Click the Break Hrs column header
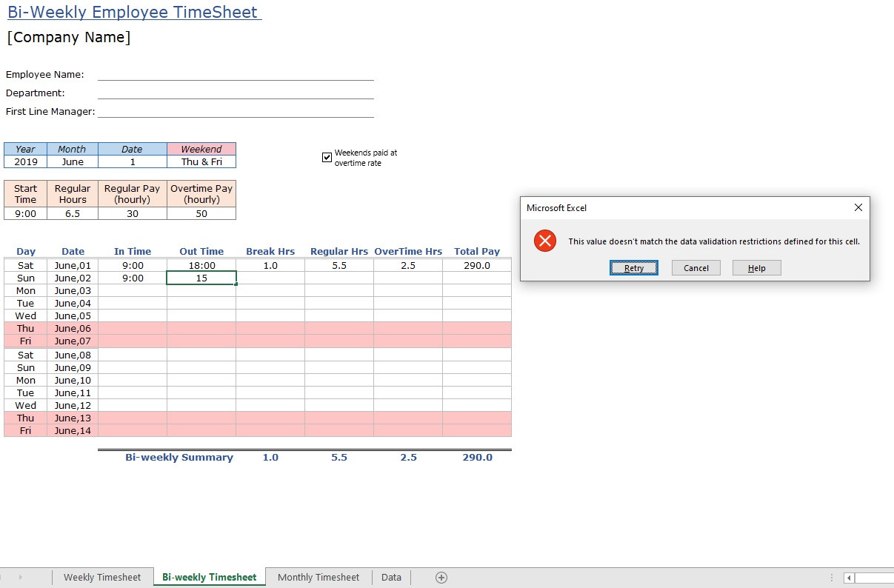This screenshot has height=588, width=894. point(270,251)
